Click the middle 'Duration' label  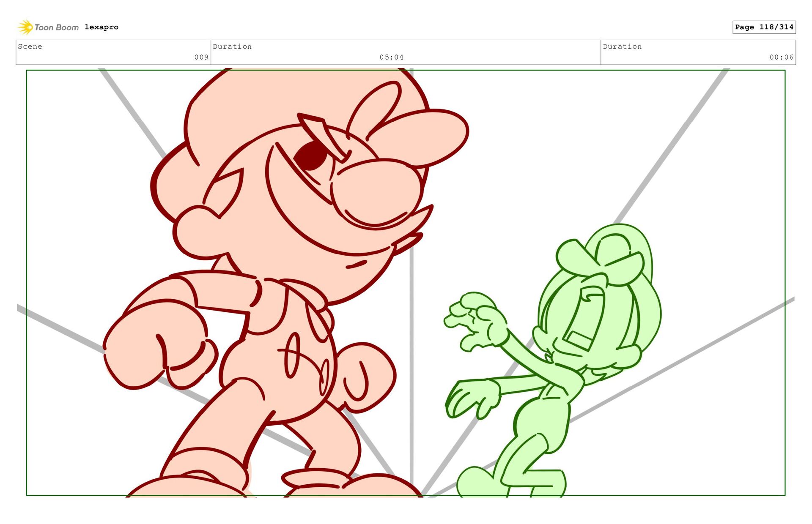click(232, 46)
